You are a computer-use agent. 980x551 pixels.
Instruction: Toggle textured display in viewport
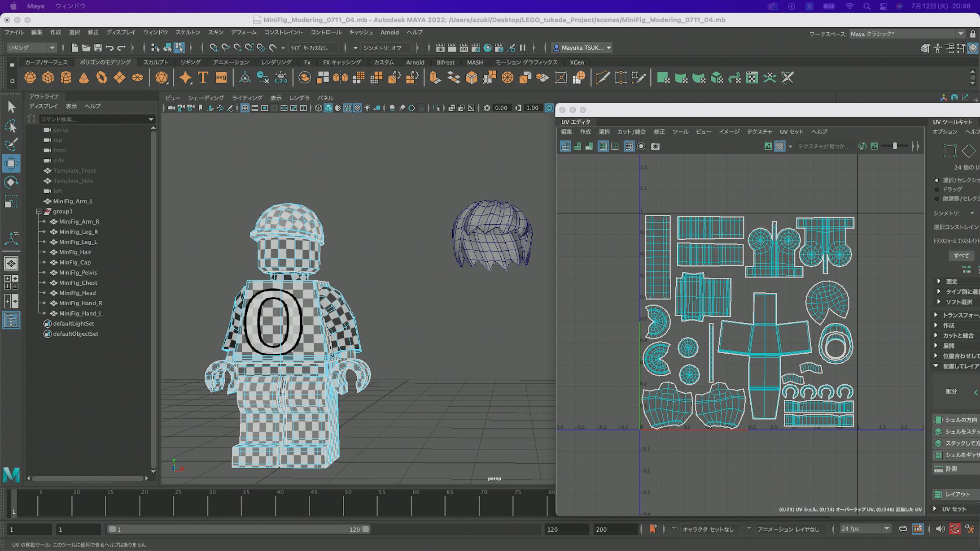point(358,108)
